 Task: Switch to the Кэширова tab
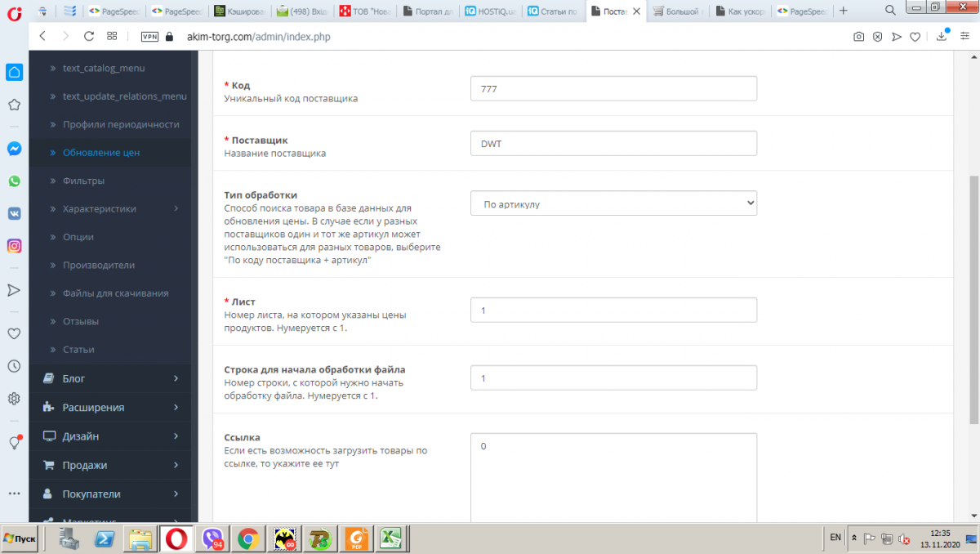point(239,11)
